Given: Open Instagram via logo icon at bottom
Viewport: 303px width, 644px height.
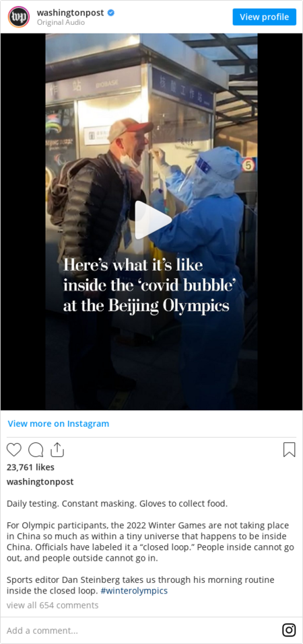Looking at the screenshot, I should tap(289, 630).
